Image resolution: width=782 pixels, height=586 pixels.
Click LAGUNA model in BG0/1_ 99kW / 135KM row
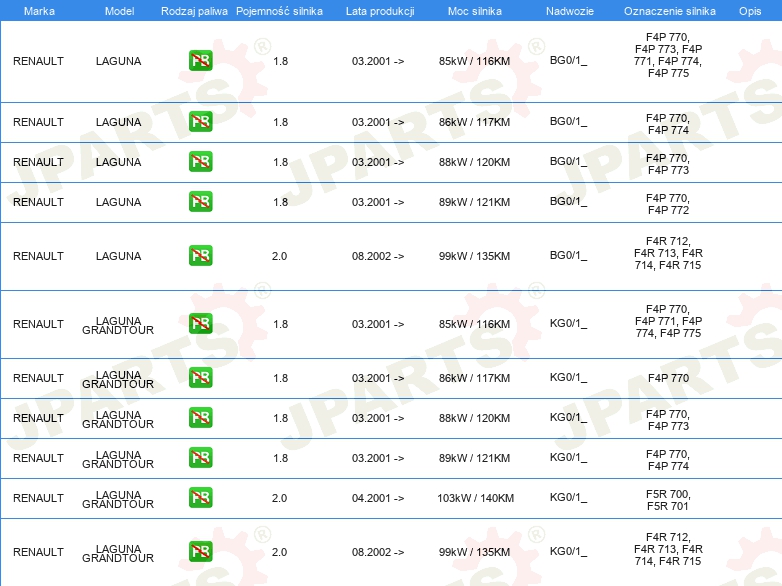pos(119,256)
